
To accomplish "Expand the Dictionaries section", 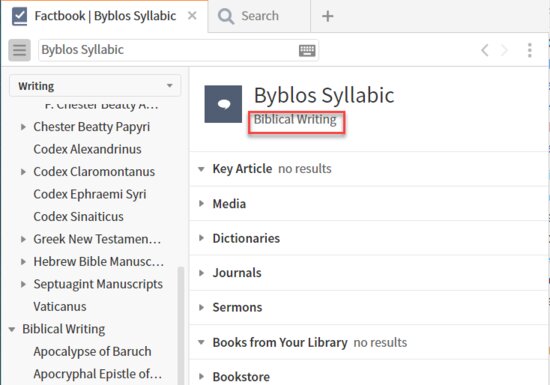I will coord(201,238).
